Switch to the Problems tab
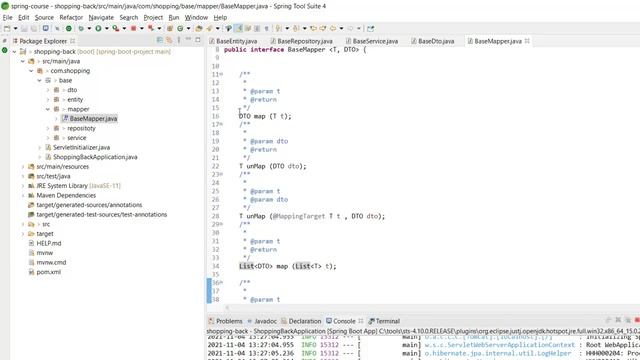Screen dimensions: 640x360 pos(225,321)
